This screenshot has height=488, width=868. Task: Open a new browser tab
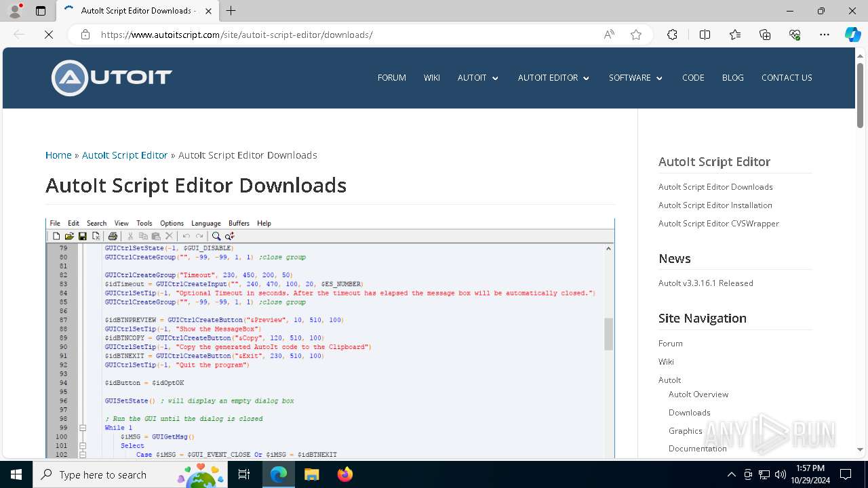[231, 11]
